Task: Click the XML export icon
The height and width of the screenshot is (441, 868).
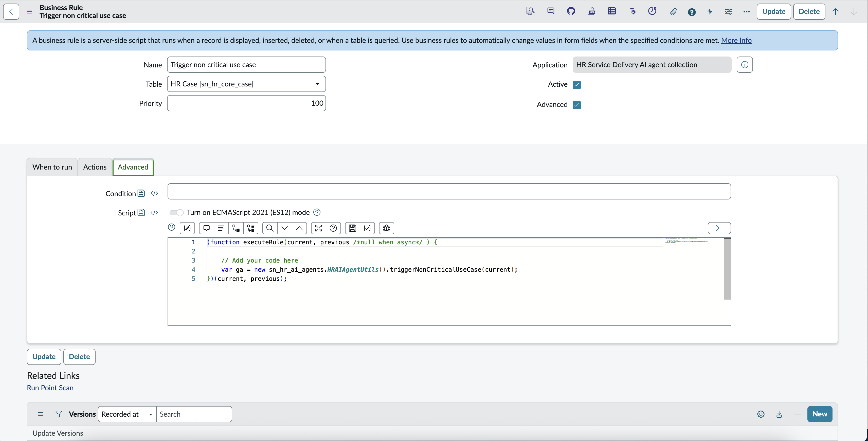Action: tap(591, 11)
